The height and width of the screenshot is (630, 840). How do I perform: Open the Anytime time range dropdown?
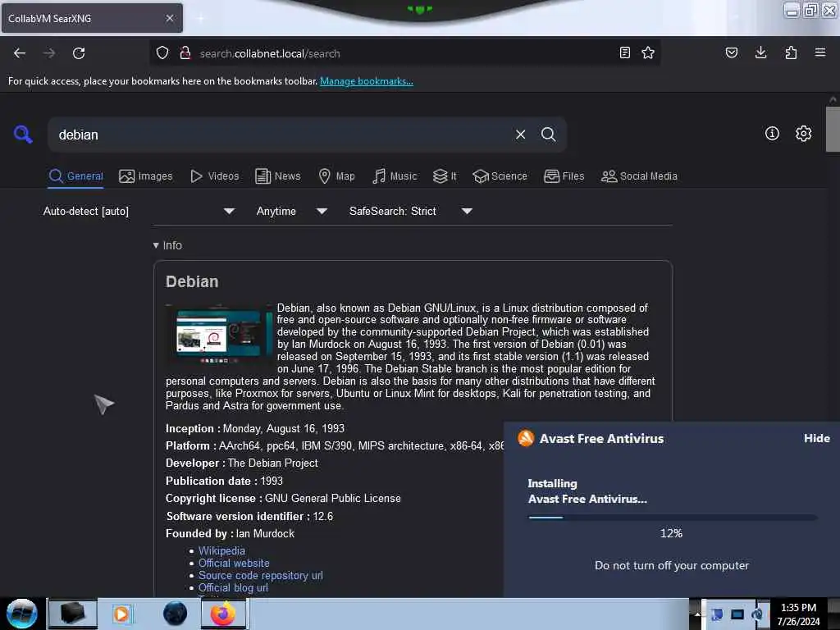click(291, 211)
